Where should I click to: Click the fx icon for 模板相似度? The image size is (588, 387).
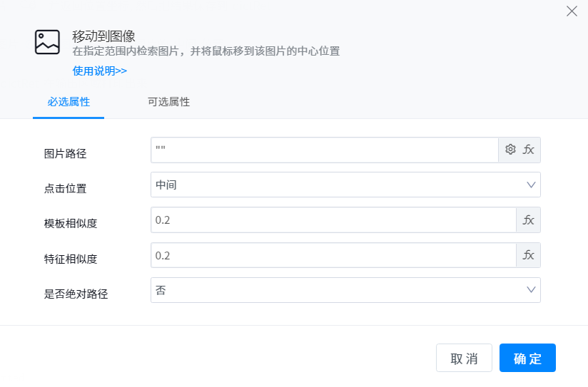529,220
